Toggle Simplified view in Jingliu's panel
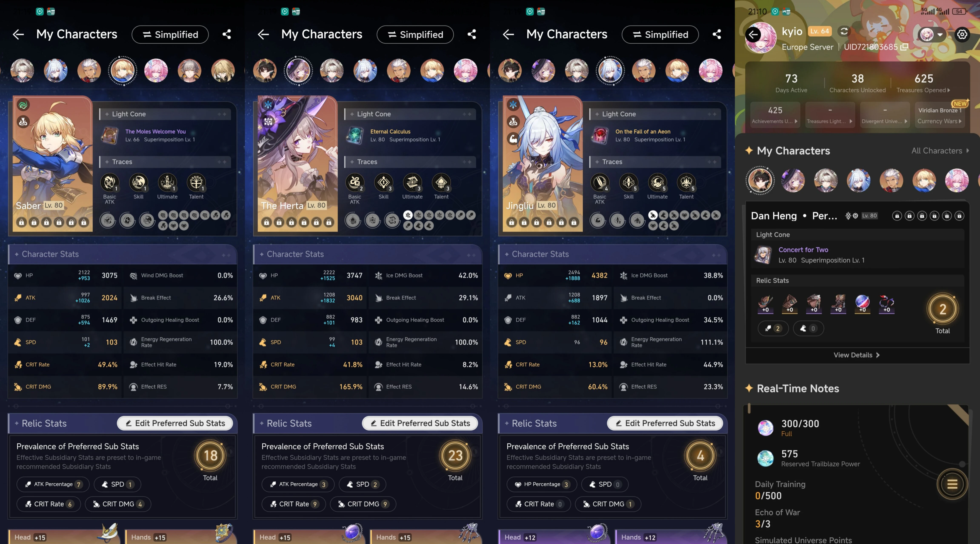Viewport: 980px width, 544px height. [x=660, y=35]
